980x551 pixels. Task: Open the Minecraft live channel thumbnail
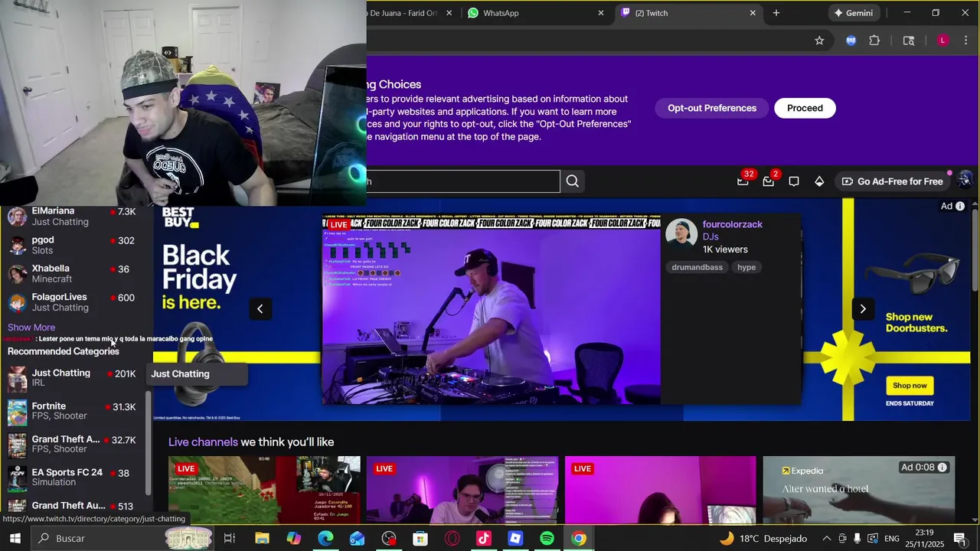[x=264, y=490]
